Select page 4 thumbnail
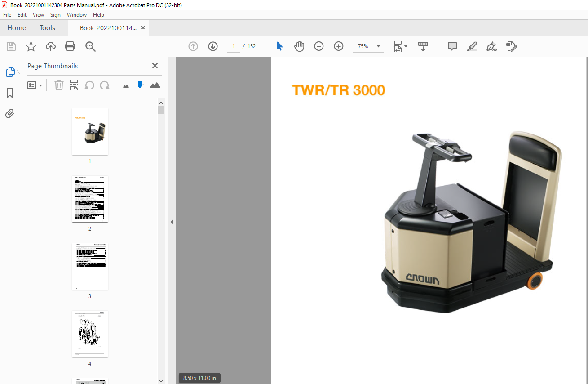Viewport: 588px width, 384px height. click(90, 334)
